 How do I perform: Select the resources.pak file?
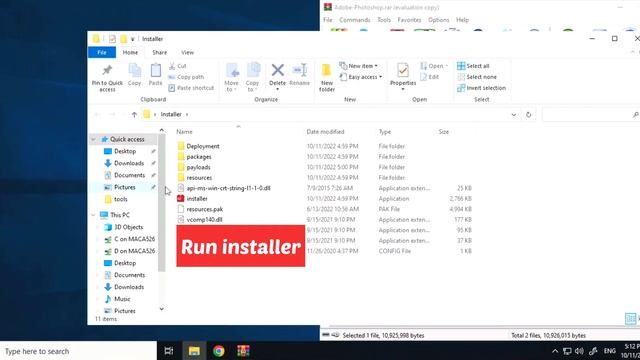point(204,209)
